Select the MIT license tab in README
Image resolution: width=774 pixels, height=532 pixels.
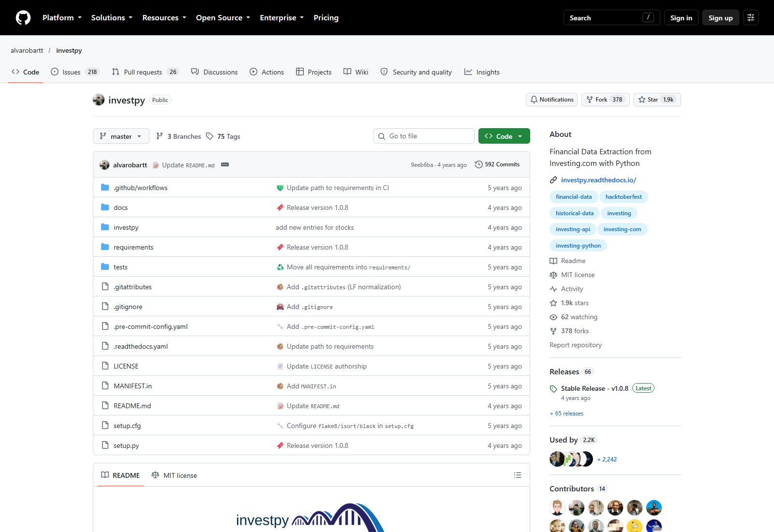[x=174, y=475]
